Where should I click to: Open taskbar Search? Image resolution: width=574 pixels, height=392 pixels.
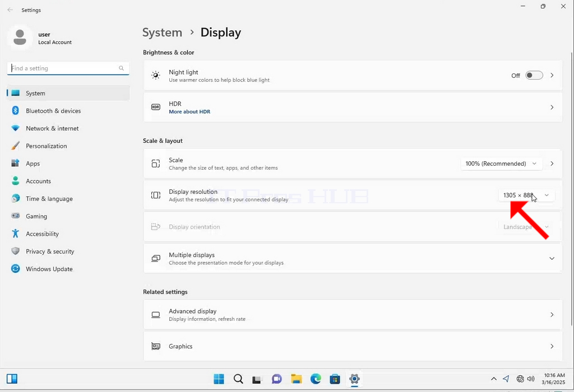coord(238,379)
